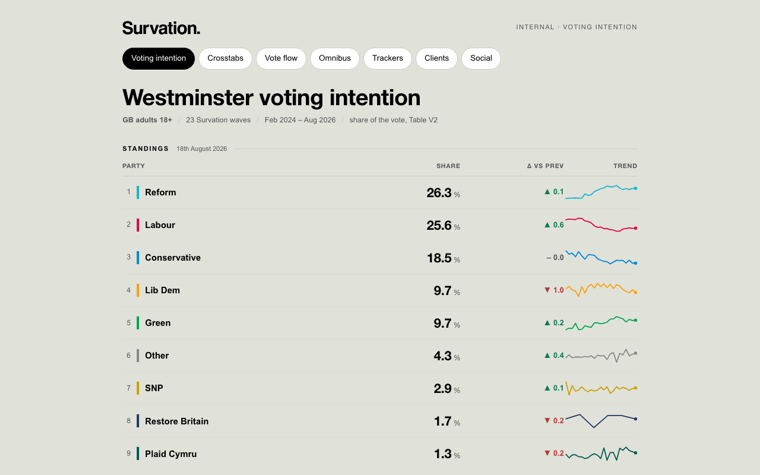Screen dimensions: 760x475
Task: Click the Survation logo
Action: (161, 28)
